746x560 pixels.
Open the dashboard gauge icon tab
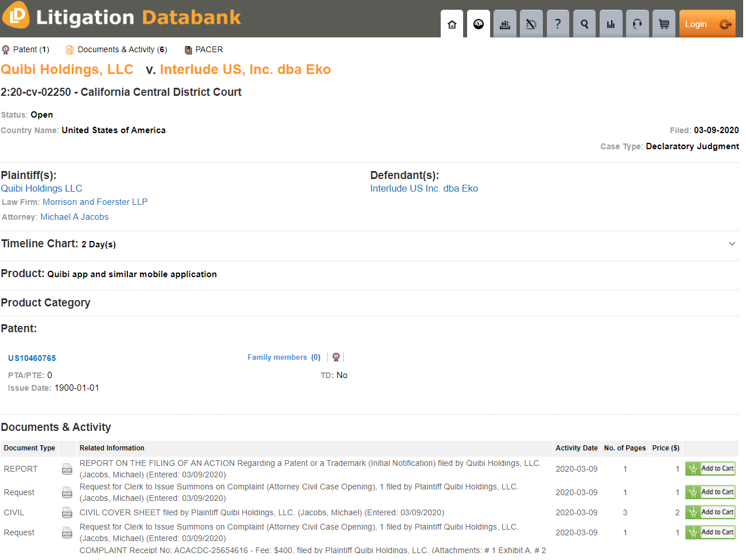(x=479, y=24)
